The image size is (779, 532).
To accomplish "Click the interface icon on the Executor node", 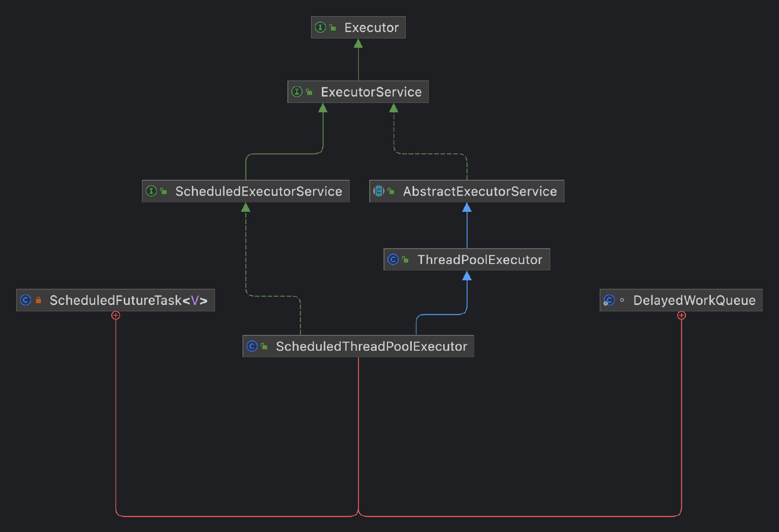I will [320, 28].
